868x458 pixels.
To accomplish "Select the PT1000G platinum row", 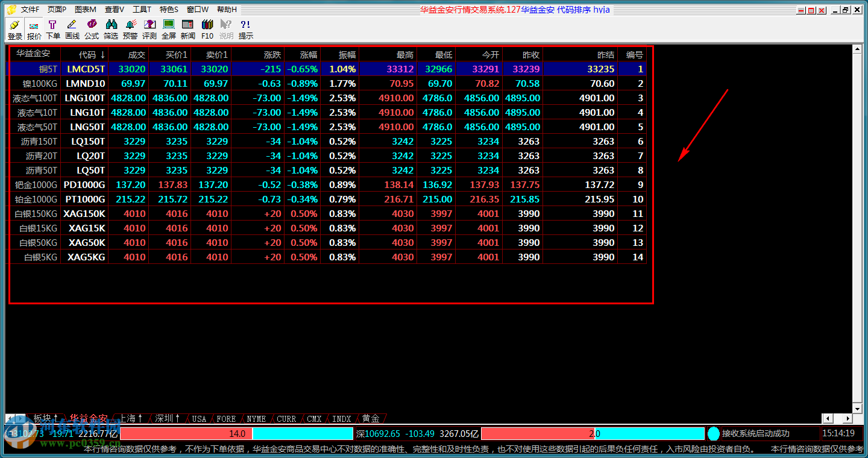I will [x=327, y=199].
